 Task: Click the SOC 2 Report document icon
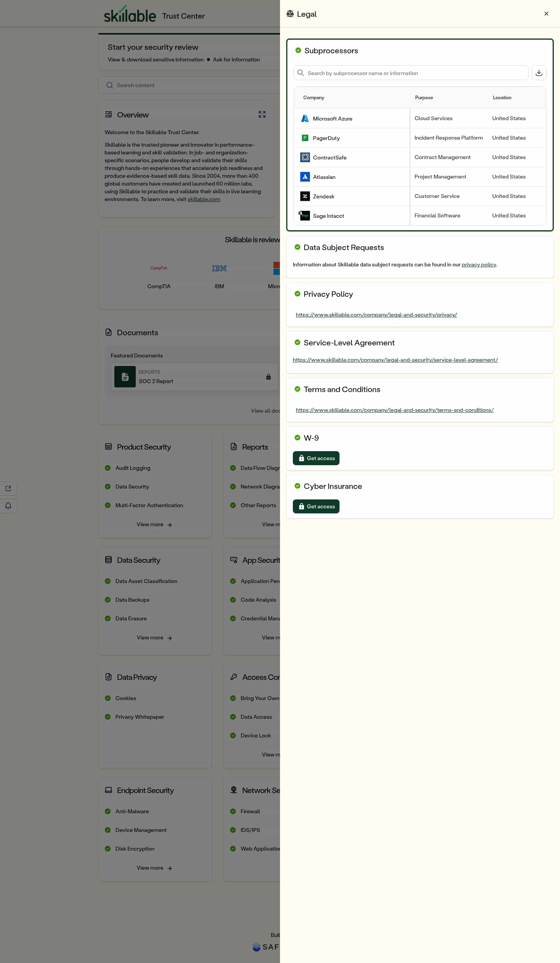(125, 377)
